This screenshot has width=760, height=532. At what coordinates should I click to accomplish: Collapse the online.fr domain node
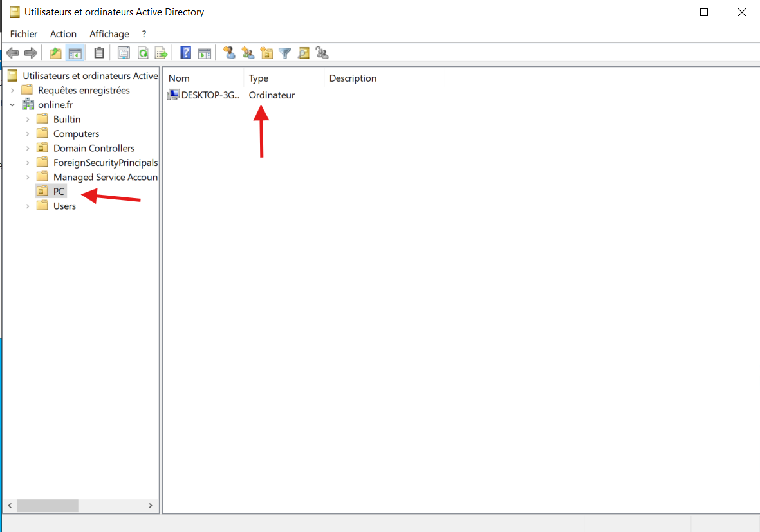tap(13, 105)
